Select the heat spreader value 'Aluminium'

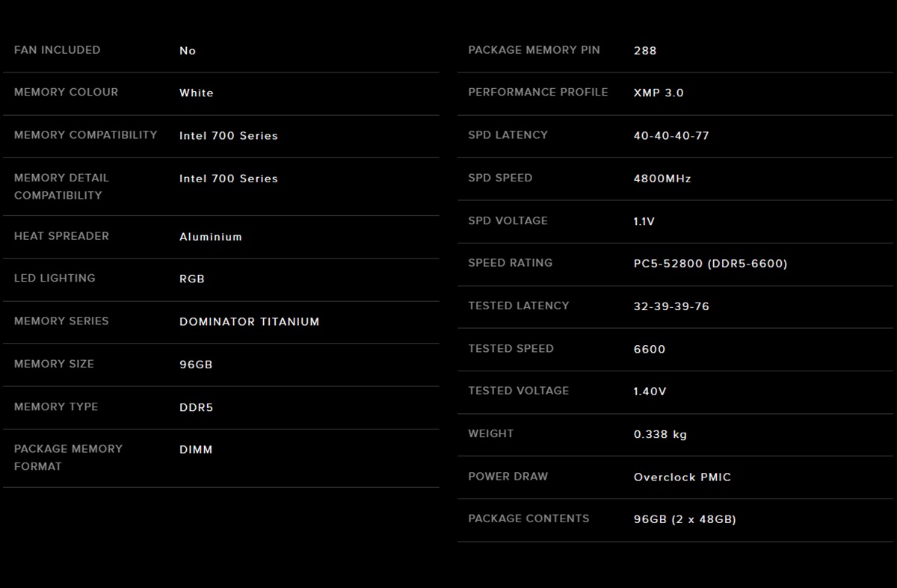click(211, 237)
